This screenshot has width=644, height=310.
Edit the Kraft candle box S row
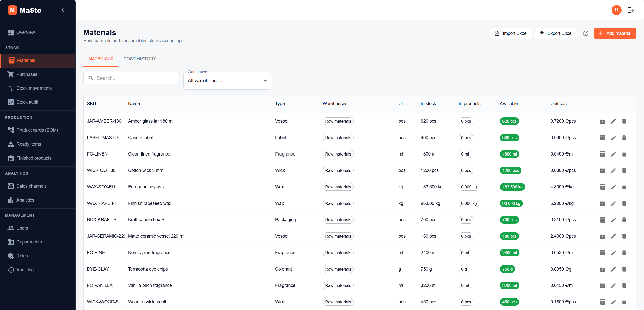(x=613, y=220)
